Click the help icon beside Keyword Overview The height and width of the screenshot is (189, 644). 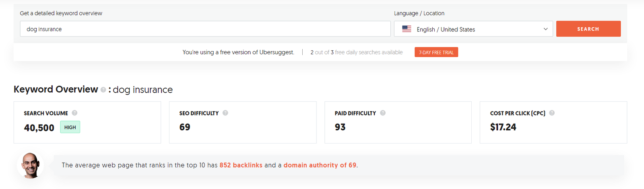(x=103, y=90)
